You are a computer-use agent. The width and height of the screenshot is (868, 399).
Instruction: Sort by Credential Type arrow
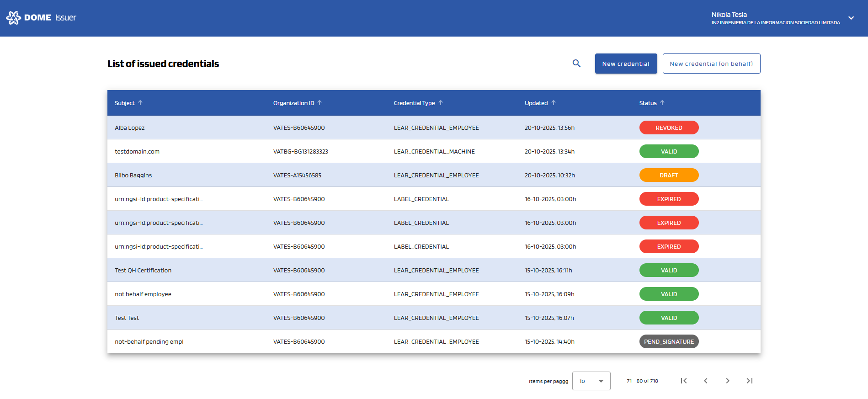tap(441, 103)
